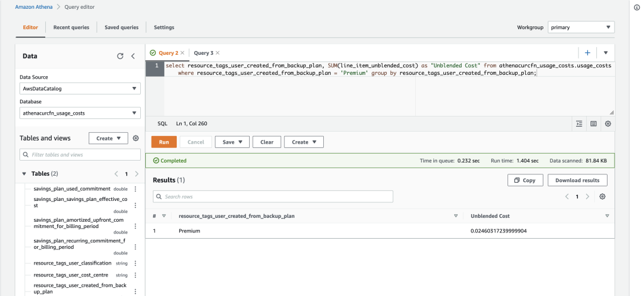Open keyboard shortcuts icon in editor

[594, 123]
